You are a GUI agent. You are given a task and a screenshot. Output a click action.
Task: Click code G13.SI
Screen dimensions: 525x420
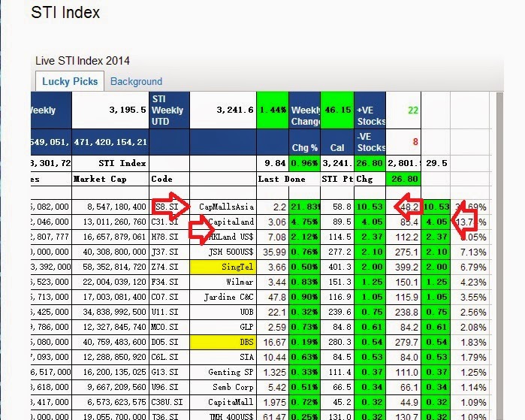[164, 372]
